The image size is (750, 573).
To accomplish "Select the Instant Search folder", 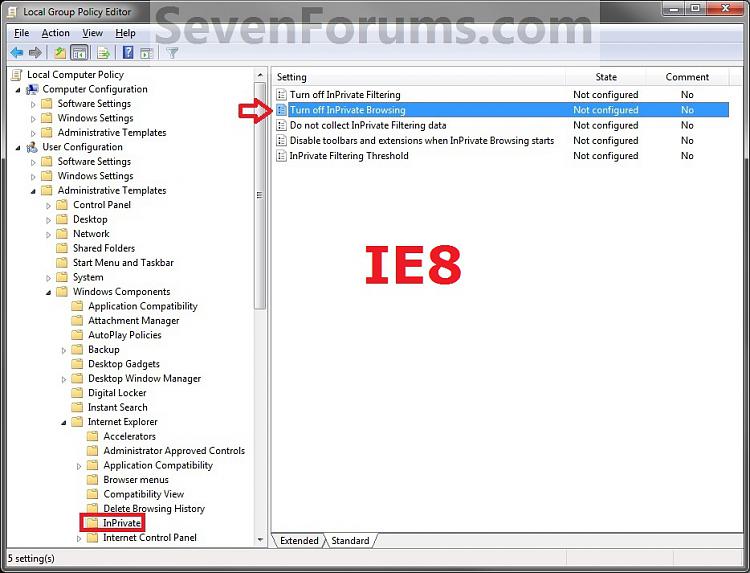I will click(117, 408).
